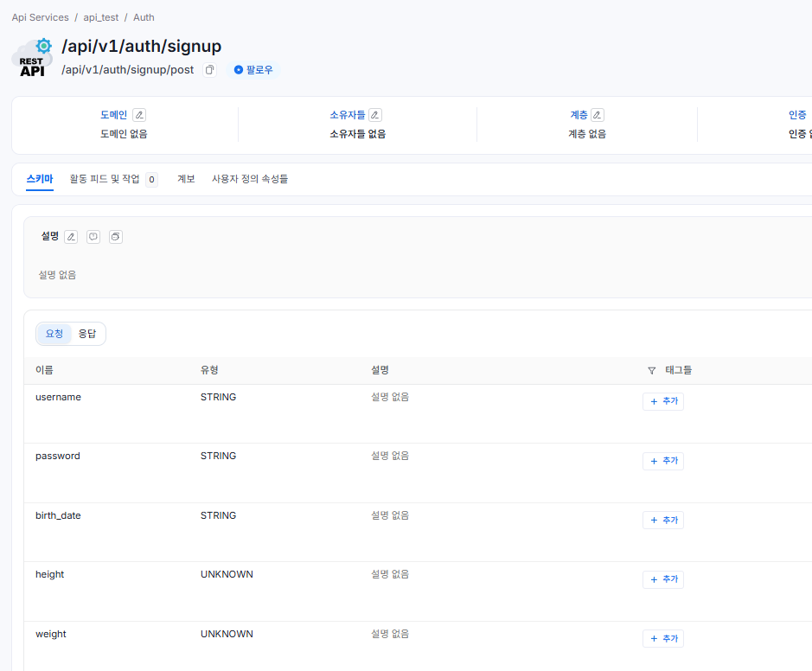The width and height of the screenshot is (812, 671).
Task: Open the 태그들 column filter icon
Action: click(x=652, y=370)
